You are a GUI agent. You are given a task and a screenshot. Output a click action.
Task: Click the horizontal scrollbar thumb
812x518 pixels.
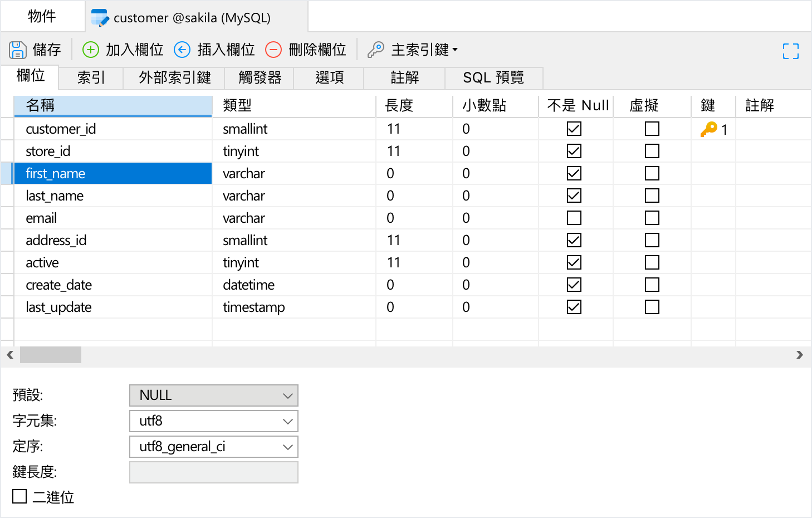click(51, 355)
